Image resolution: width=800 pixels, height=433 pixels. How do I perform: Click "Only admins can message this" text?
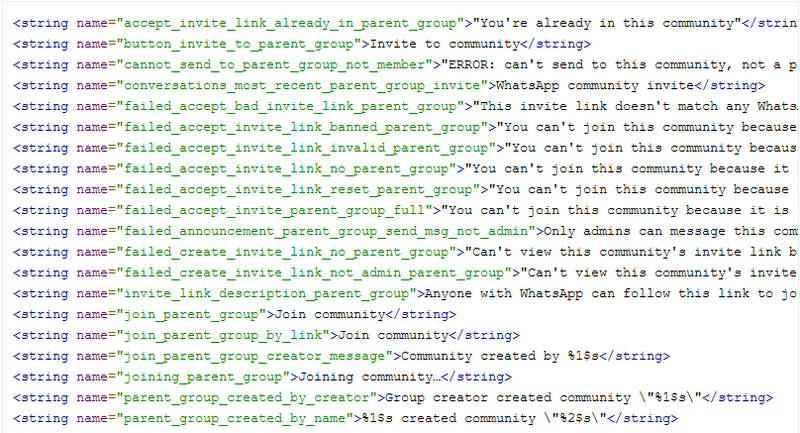click(x=654, y=232)
